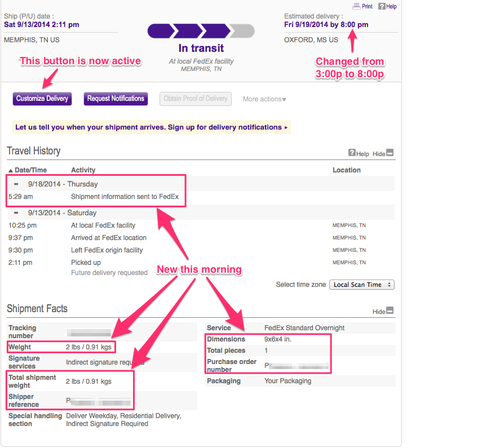Click the blurred tracking number value

click(x=89, y=332)
